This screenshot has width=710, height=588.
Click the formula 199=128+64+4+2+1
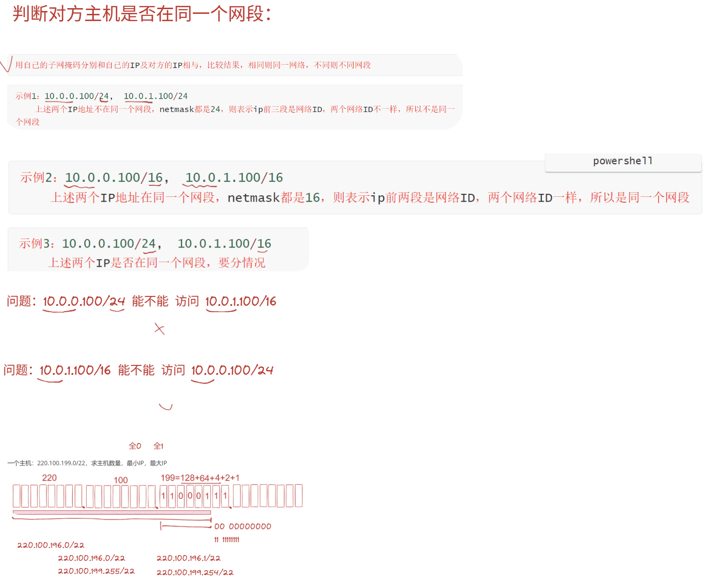pyautogui.click(x=200, y=477)
